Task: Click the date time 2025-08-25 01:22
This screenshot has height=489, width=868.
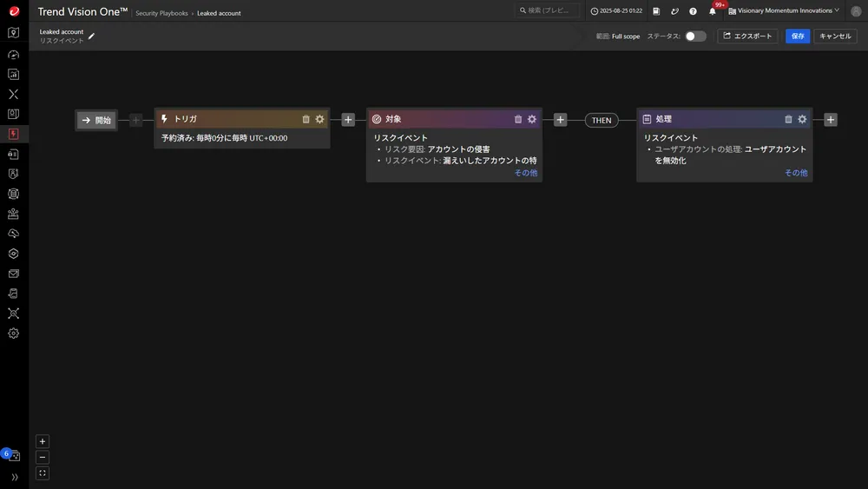Action: pos(616,11)
